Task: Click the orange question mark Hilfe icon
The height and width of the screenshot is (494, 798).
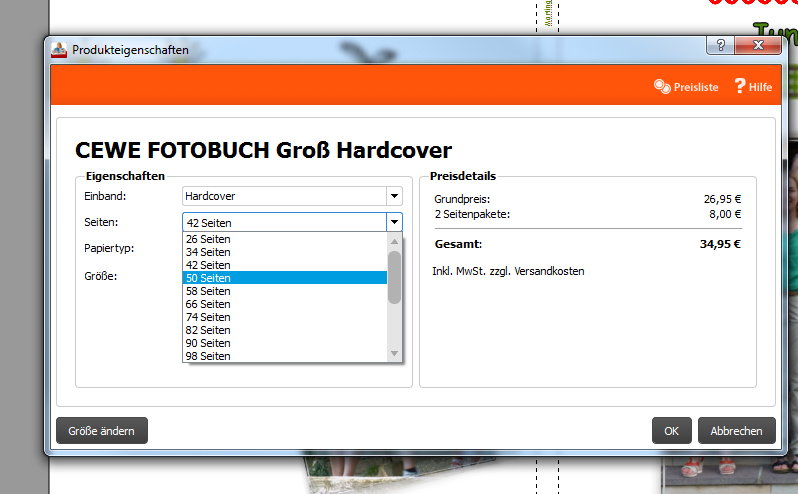Action: pyautogui.click(x=740, y=86)
